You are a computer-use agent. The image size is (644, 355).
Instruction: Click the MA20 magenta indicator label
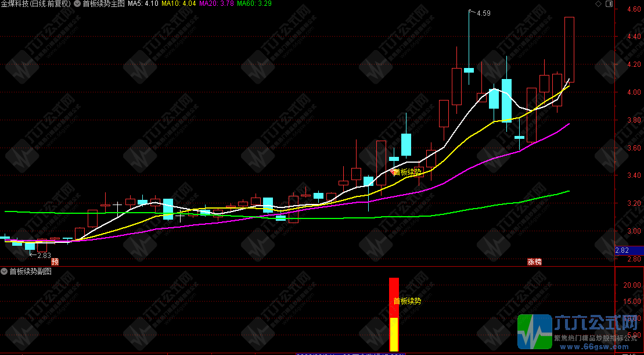(217, 3)
